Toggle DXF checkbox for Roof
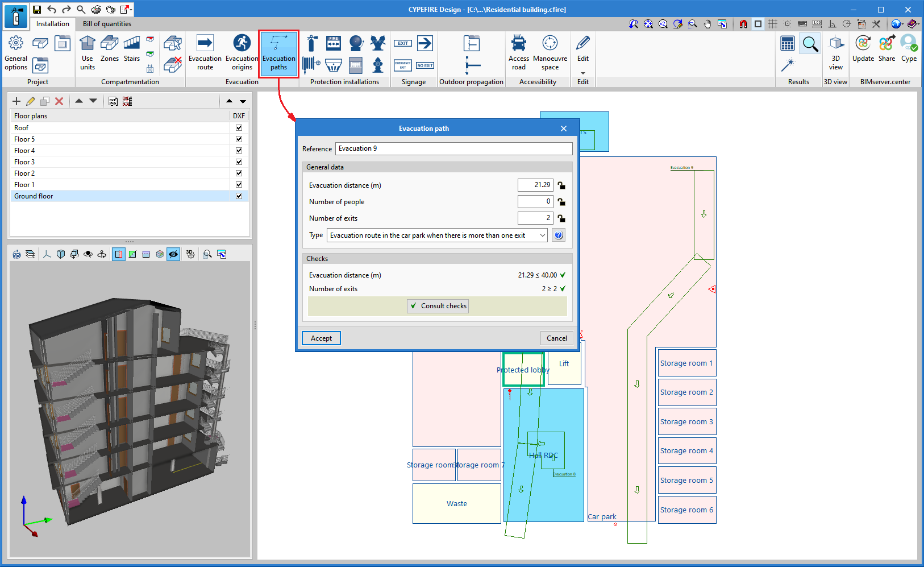Viewport: 924px width, 567px height. (239, 128)
